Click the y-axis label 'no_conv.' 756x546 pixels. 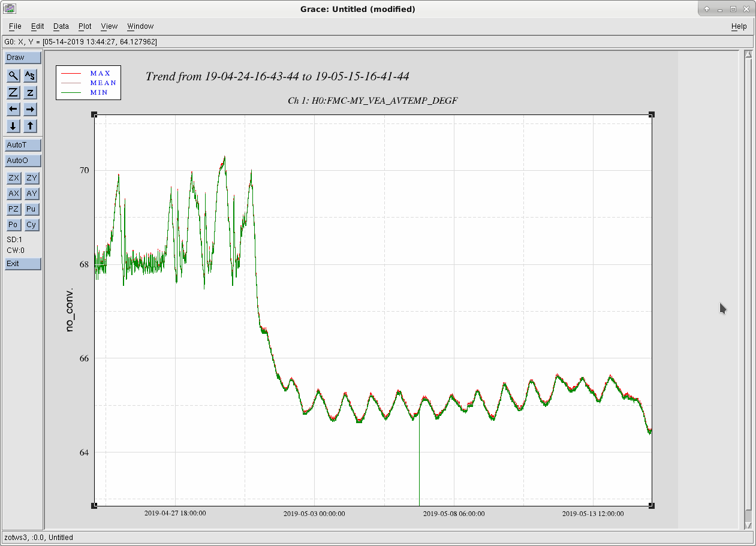click(70, 310)
